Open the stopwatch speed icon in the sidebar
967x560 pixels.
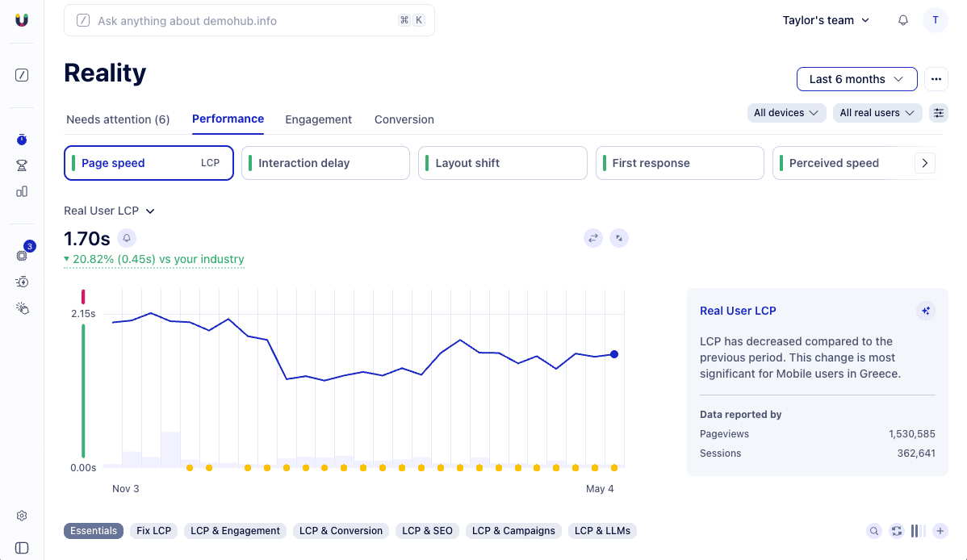[x=22, y=140]
